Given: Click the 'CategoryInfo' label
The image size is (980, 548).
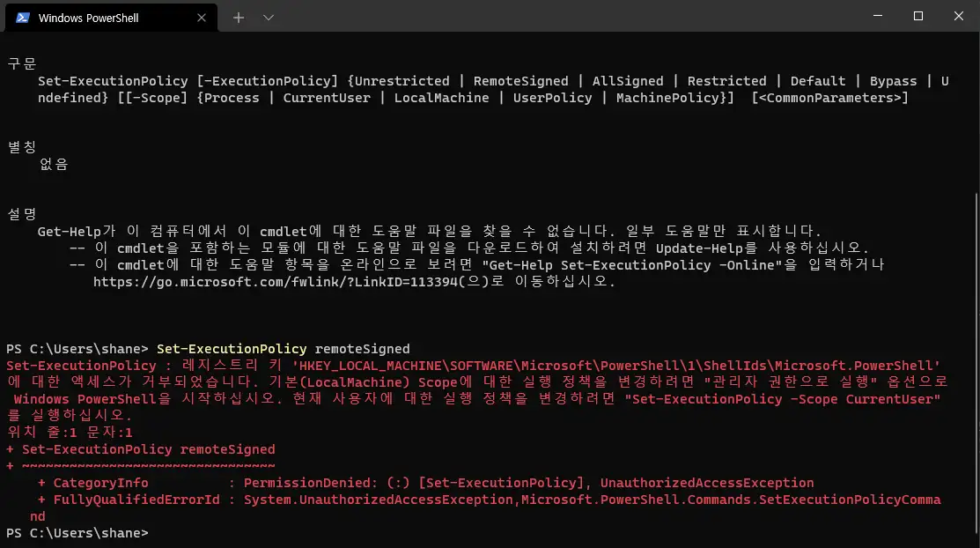Looking at the screenshot, I should (x=100, y=483).
